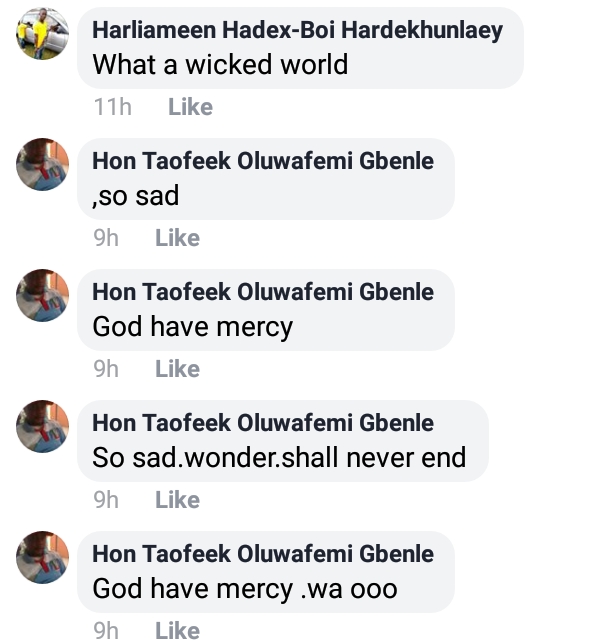Click avatar beside the ',so sad' comment
Screen dimensions: 600x643
pos(43,164)
